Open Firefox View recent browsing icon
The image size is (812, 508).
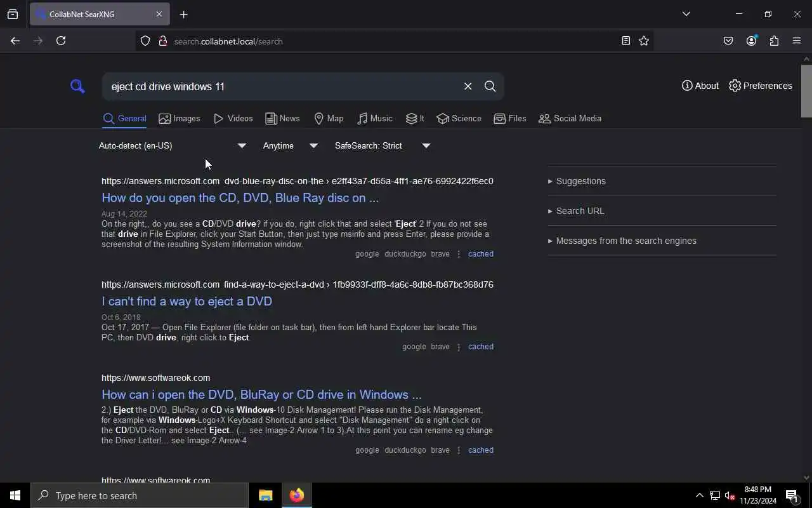click(13, 14)
